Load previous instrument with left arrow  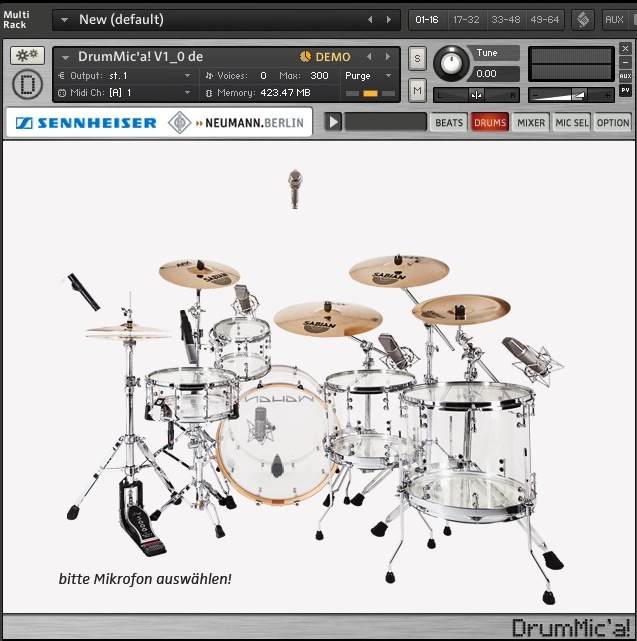coord(369,57)
